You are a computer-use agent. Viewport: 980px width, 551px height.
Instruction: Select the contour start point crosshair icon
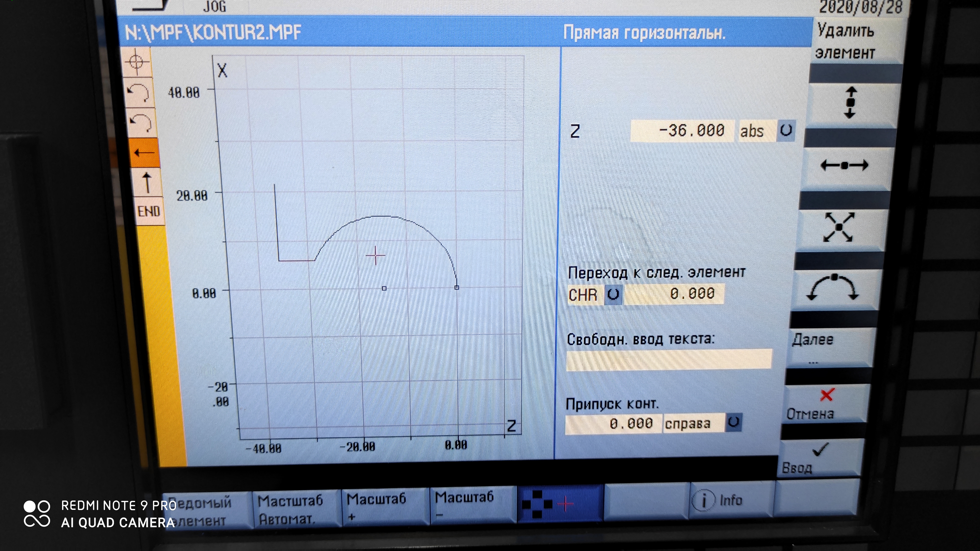coord(137,62)
